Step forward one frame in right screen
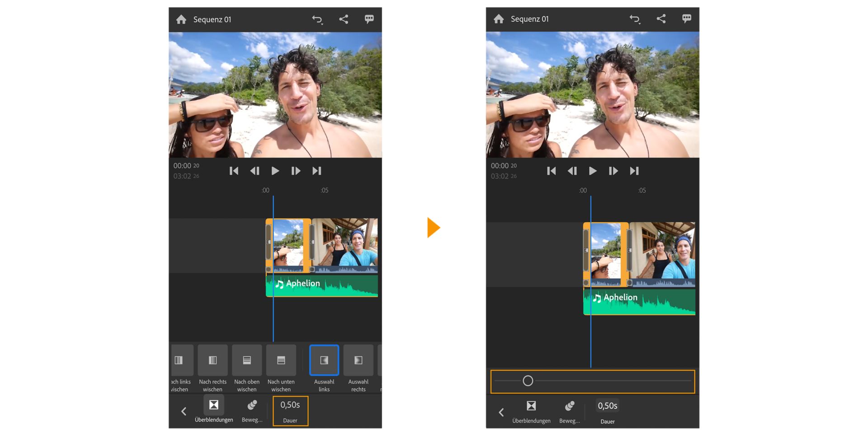Screen dimensions: 868x435 [613, 171]
